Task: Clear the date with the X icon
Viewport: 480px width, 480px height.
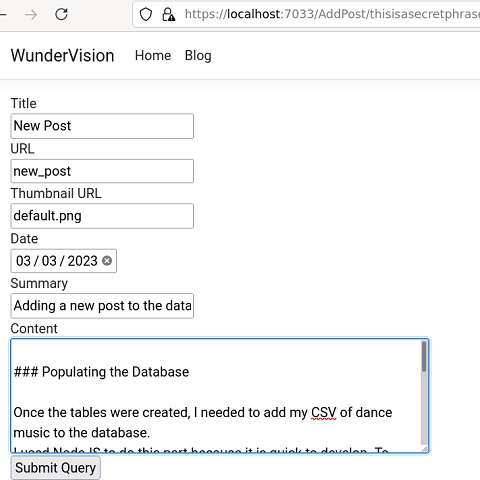Action: (107, 260)
